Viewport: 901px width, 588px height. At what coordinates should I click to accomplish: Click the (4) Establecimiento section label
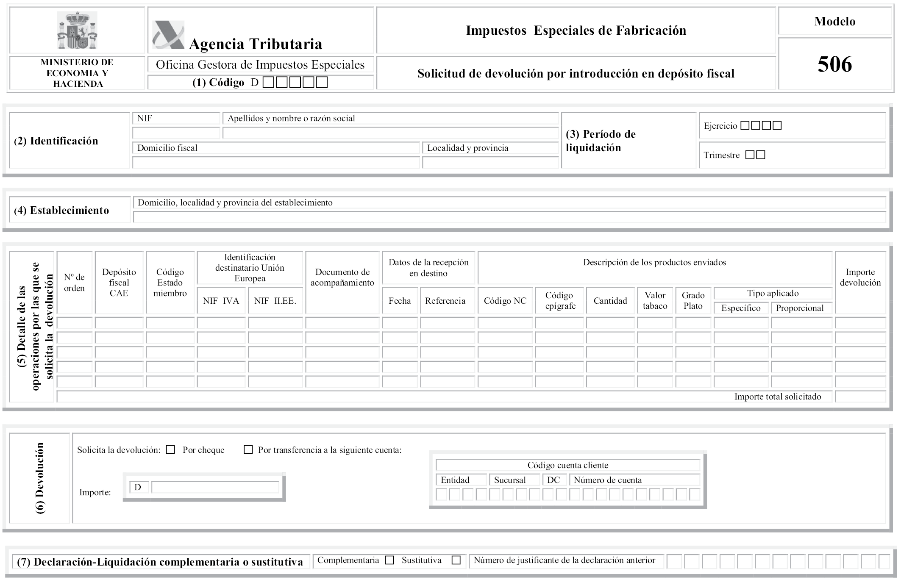coord(61,211)
